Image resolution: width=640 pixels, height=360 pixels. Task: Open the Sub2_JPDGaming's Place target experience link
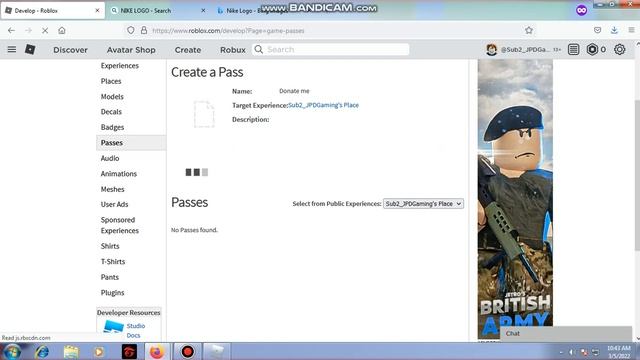323,105
